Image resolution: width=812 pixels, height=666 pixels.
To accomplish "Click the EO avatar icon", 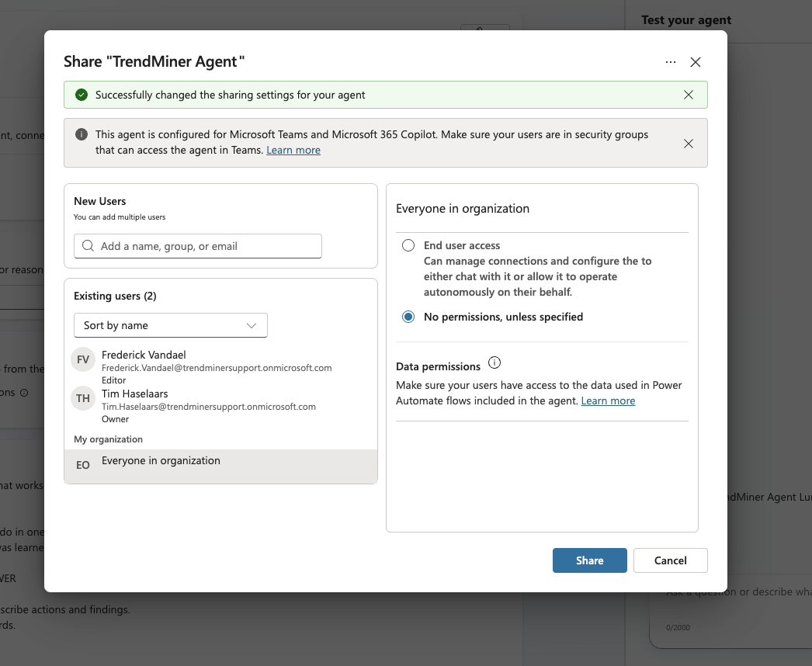I will coord(83,465).
